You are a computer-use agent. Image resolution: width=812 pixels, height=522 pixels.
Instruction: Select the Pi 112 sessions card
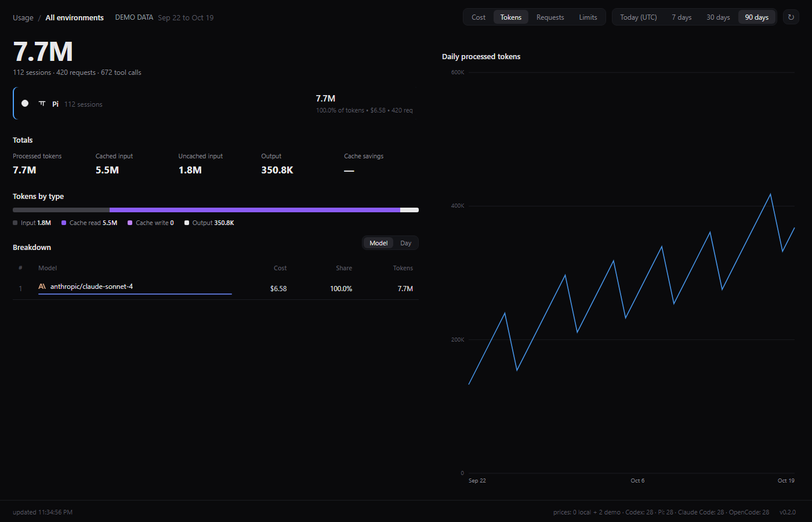pos(216,103)
